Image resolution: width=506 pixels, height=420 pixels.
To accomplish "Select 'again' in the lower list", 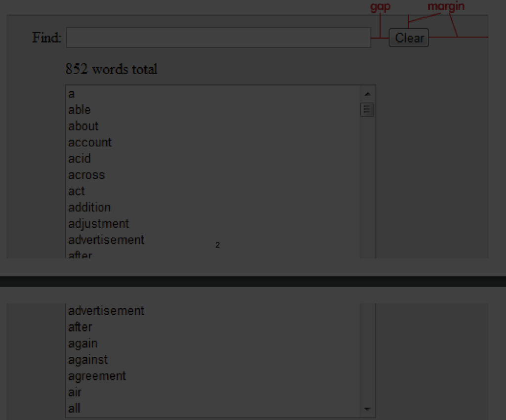I will pyautogui.click(x=83, y=343).
